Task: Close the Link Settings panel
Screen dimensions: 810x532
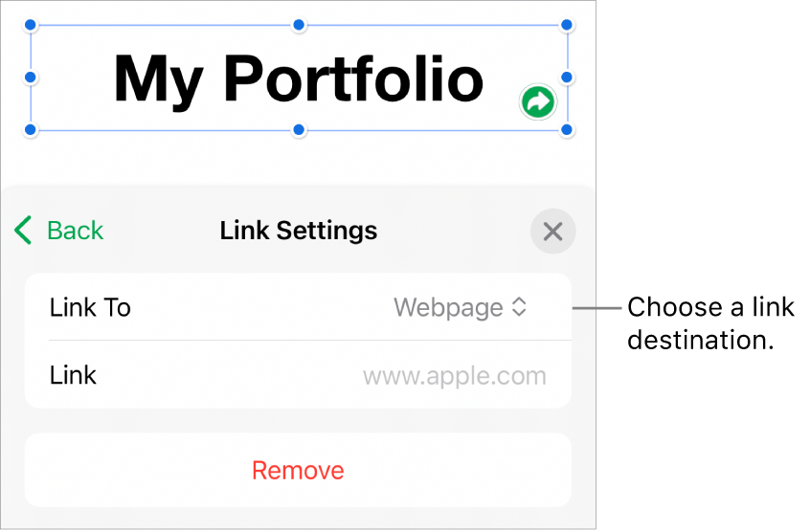Action: (x=552, y=232)
